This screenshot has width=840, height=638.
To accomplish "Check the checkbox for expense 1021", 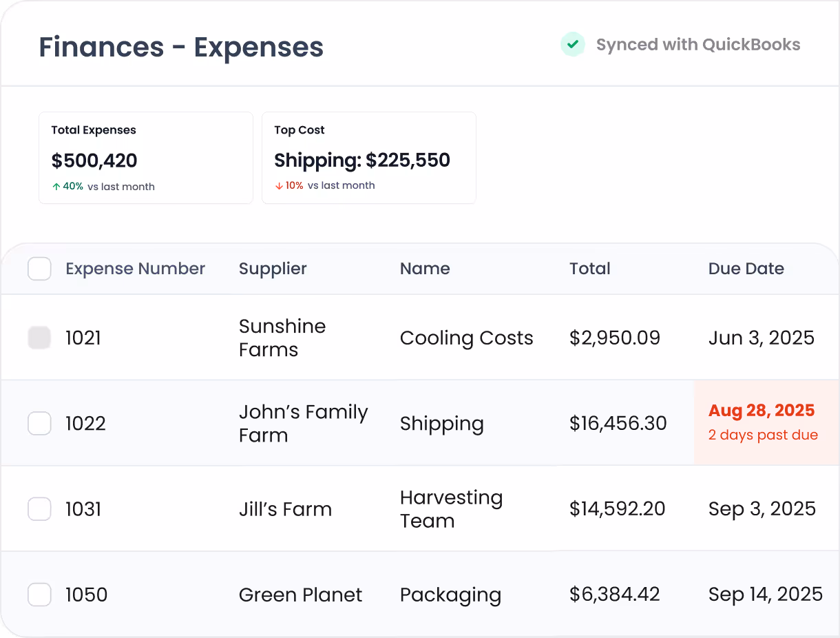I will click(x=39, y=338).
